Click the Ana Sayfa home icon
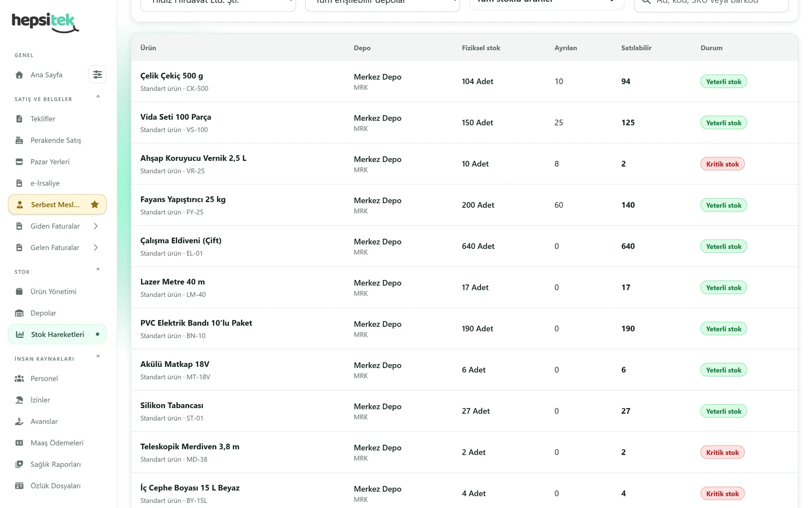 click(19, 75)
